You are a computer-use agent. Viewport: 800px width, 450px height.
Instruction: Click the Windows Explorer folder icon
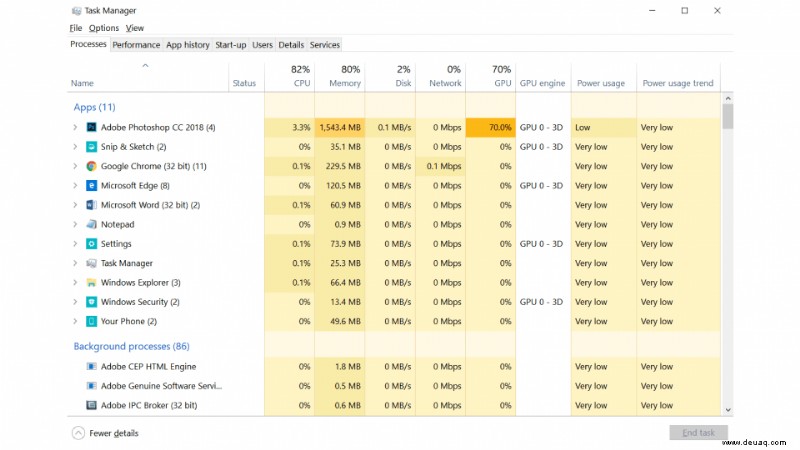pyautogui.click(x=91, y=282)
